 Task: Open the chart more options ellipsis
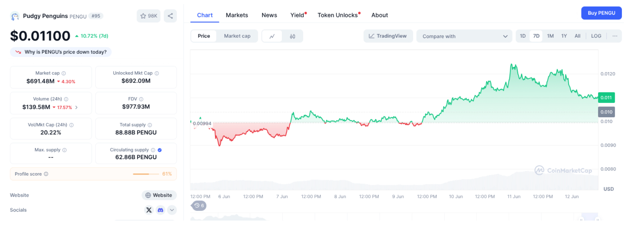click(x=615, y=36)
